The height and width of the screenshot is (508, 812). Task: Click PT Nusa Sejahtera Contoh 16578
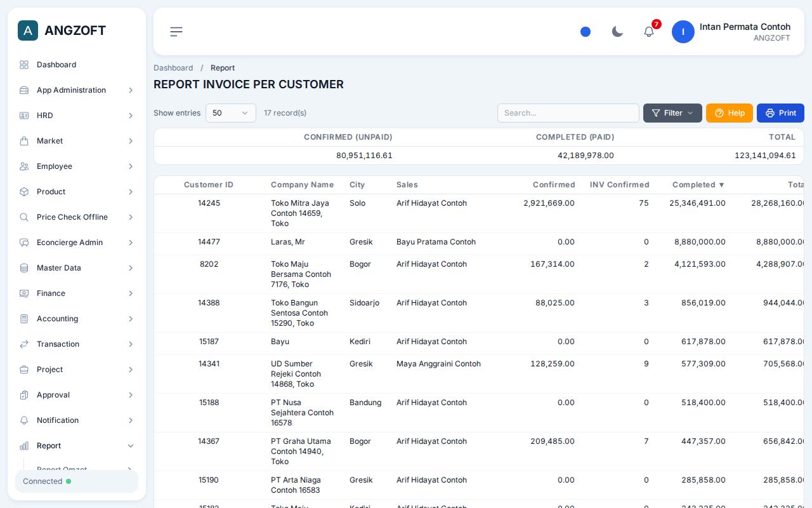tap(302, 413)
